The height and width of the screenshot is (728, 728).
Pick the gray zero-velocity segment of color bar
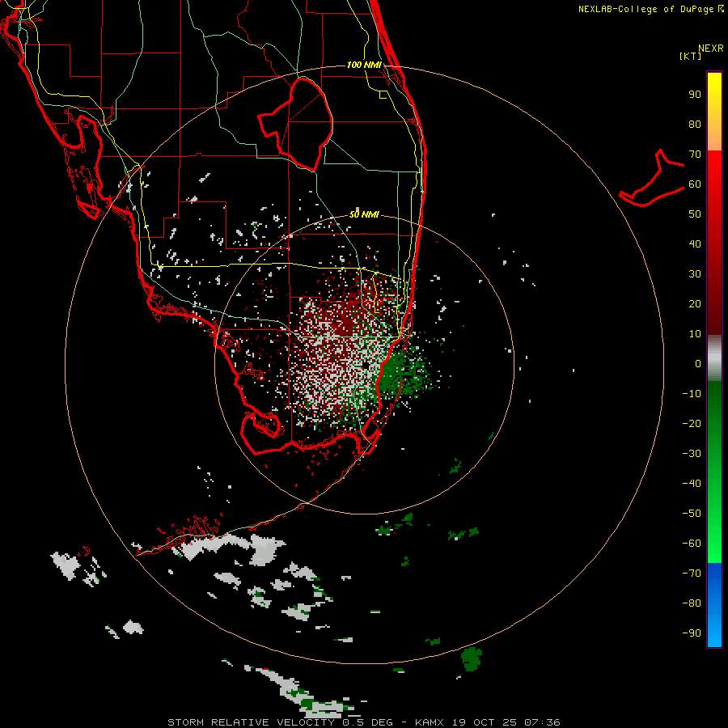coord(714,358)
